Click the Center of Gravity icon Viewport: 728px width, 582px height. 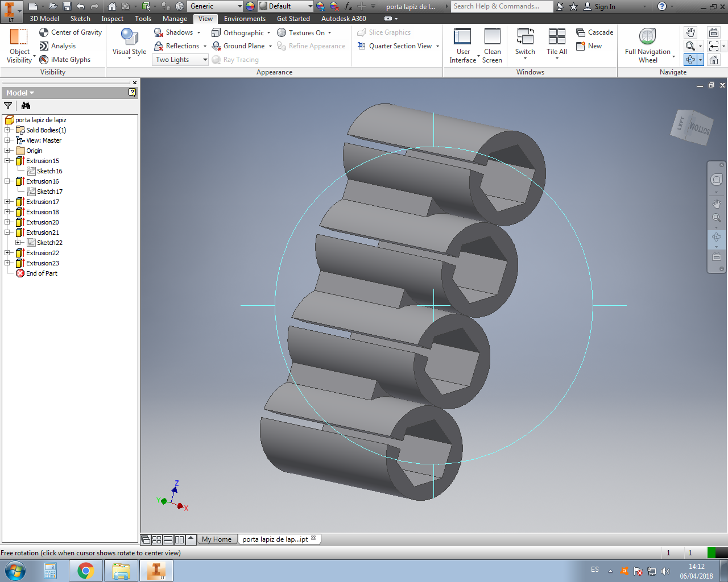pyautogui.click(x=44, y=32)
